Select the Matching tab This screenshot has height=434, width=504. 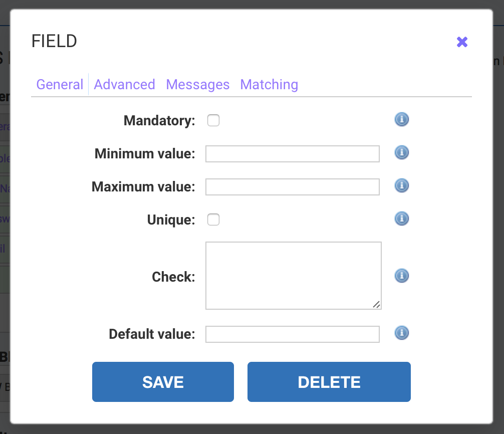pyautogui.click(x=269, y=85)
